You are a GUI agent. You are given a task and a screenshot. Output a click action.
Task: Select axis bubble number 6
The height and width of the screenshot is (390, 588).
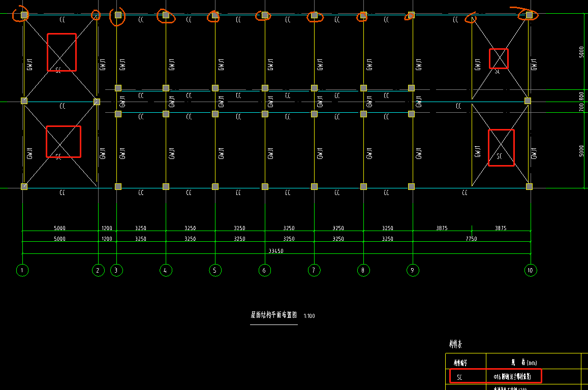pos(265,270)
